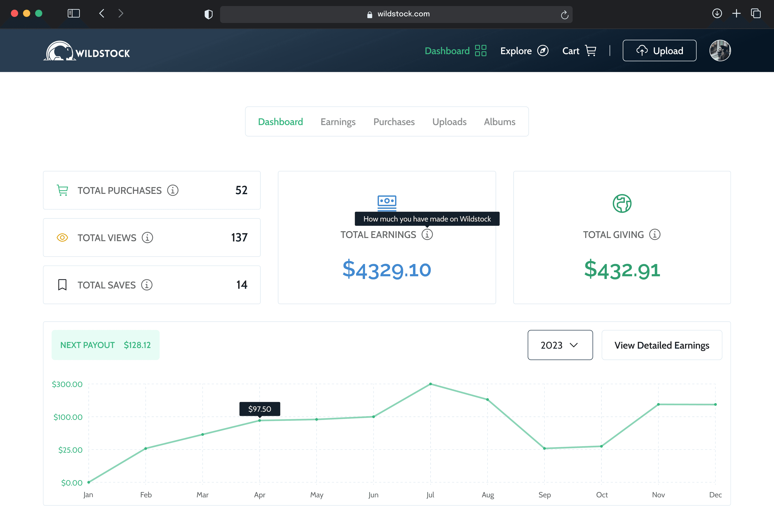Click the Total Purchases info icon

tap(173, 190)
